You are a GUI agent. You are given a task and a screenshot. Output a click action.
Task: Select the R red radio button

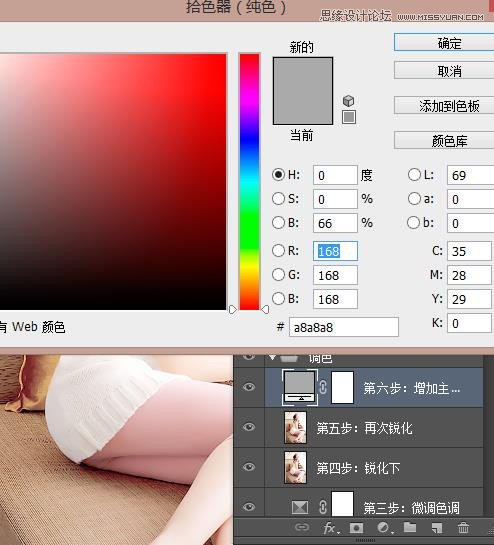click(x=278, y=250)
